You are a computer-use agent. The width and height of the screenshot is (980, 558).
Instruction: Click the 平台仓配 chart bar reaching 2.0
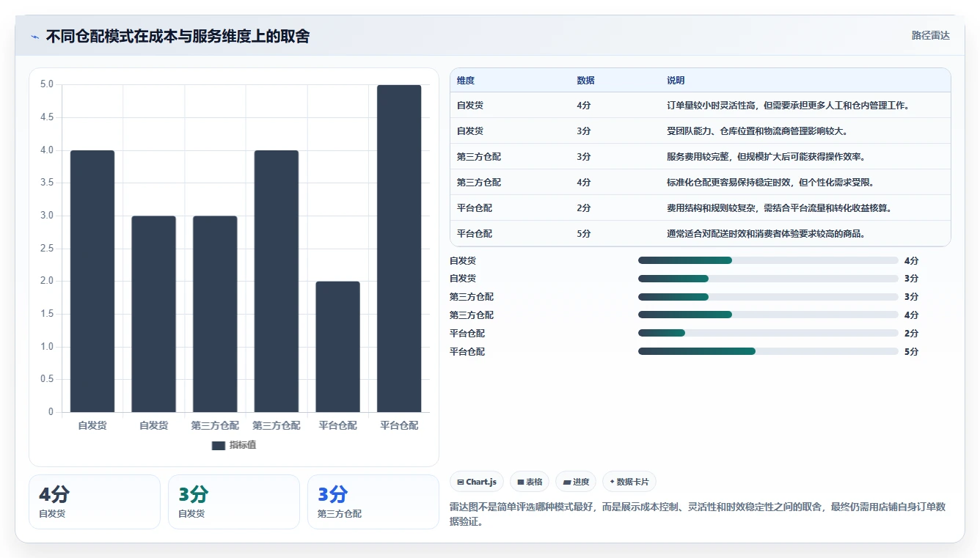click(337, 347)
